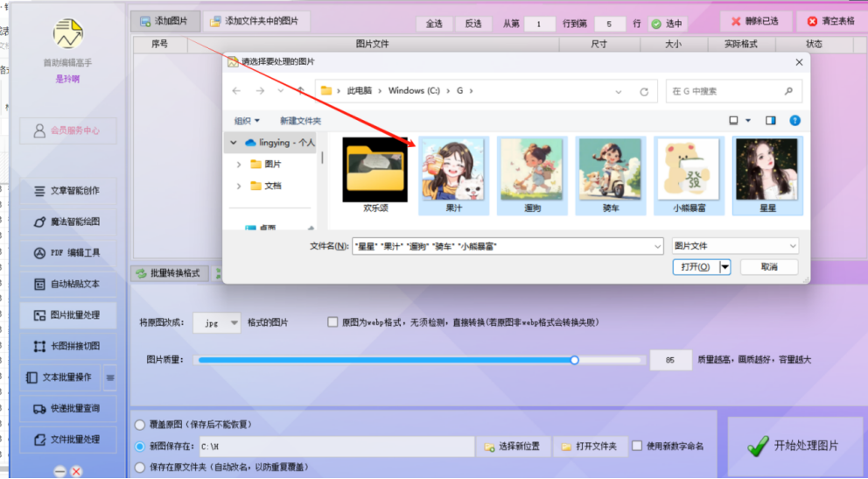Click Windows (C:) in the breadcrumb
Screen dimensions: 868x479
414,91
